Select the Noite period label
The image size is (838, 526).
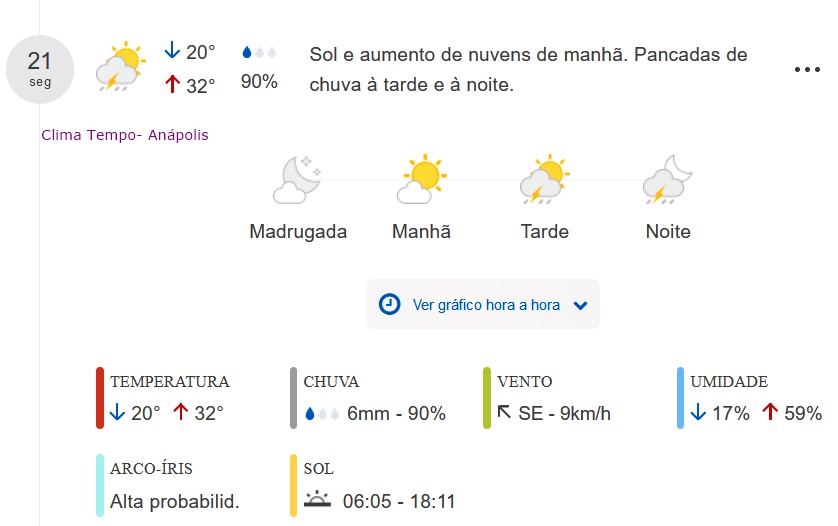pos(668,231)
